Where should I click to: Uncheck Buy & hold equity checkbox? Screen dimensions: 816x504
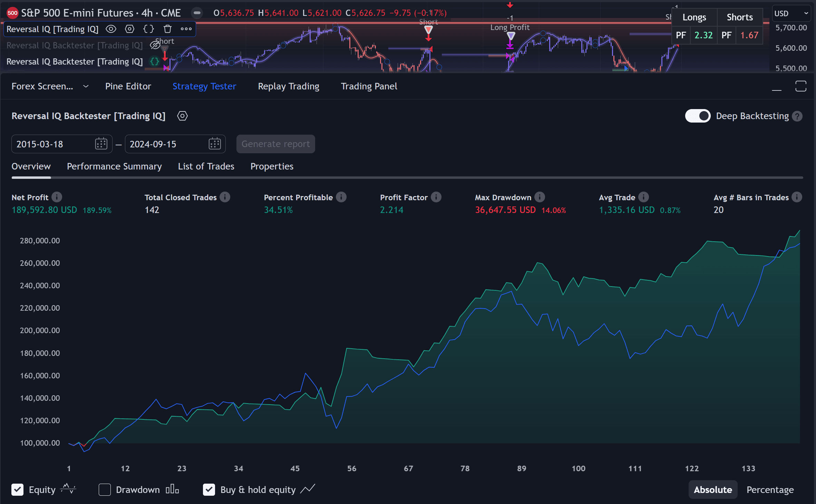[209, 490]
